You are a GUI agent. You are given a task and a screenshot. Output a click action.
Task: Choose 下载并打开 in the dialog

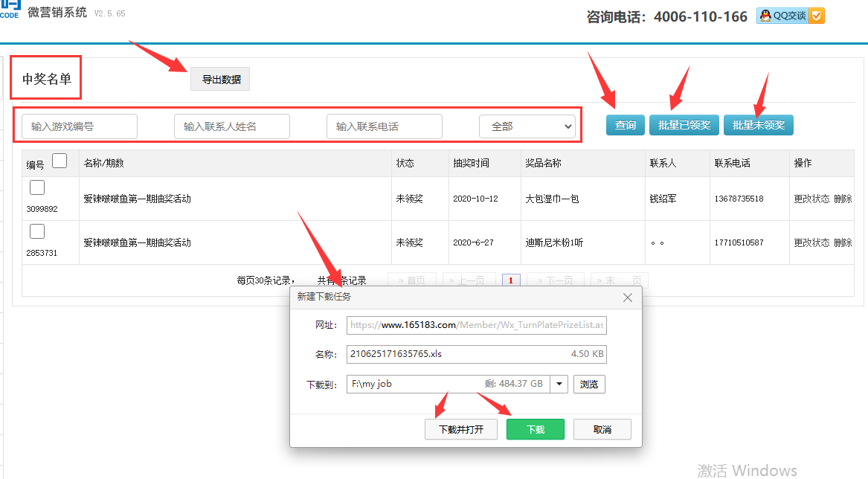(x=460, y=429)
